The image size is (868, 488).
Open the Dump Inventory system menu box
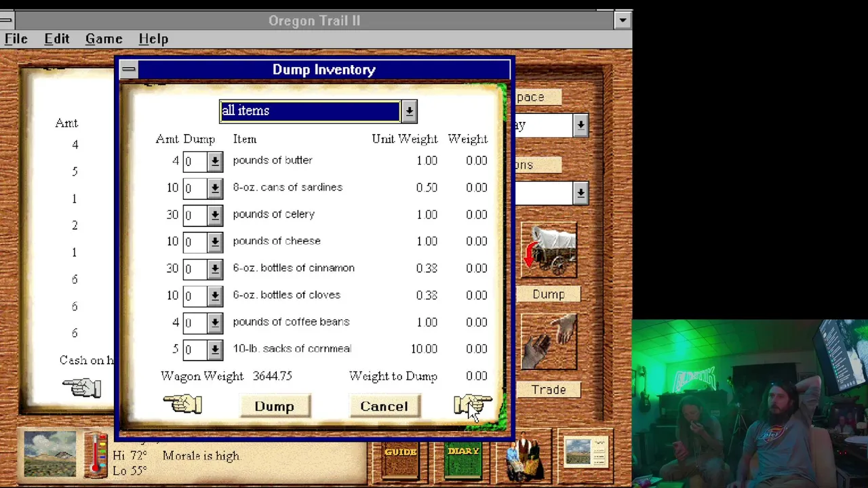128,69
